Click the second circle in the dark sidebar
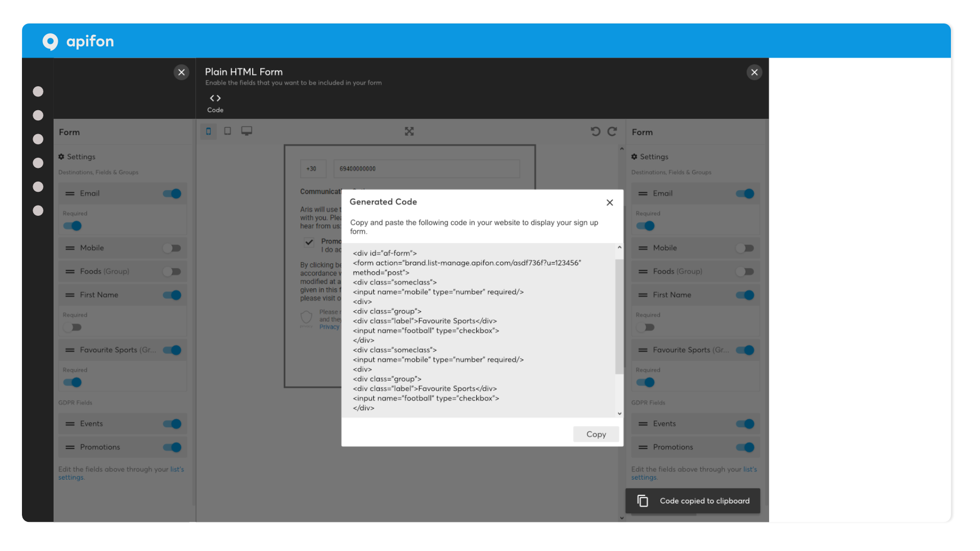 (x=38, y=115)
